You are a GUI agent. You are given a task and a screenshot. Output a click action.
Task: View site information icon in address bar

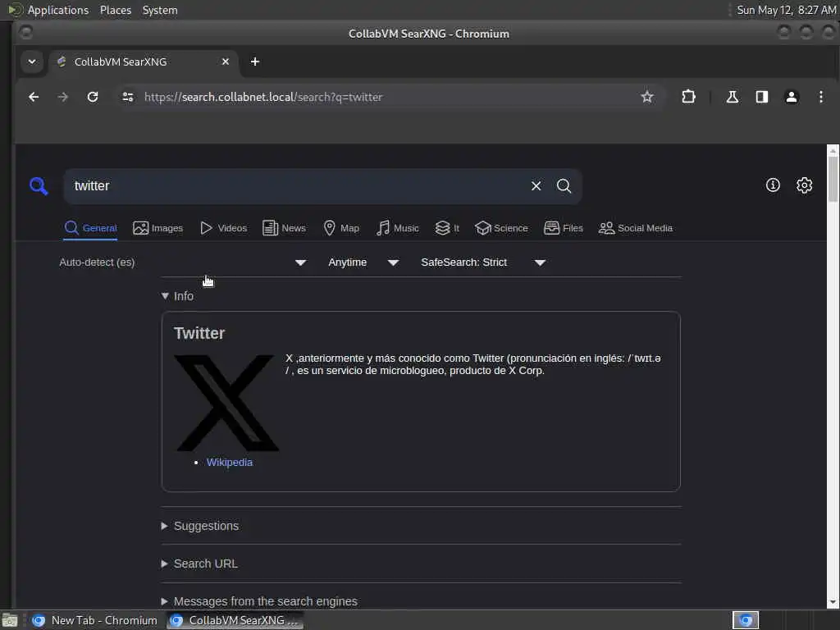[x=128, y=97]
